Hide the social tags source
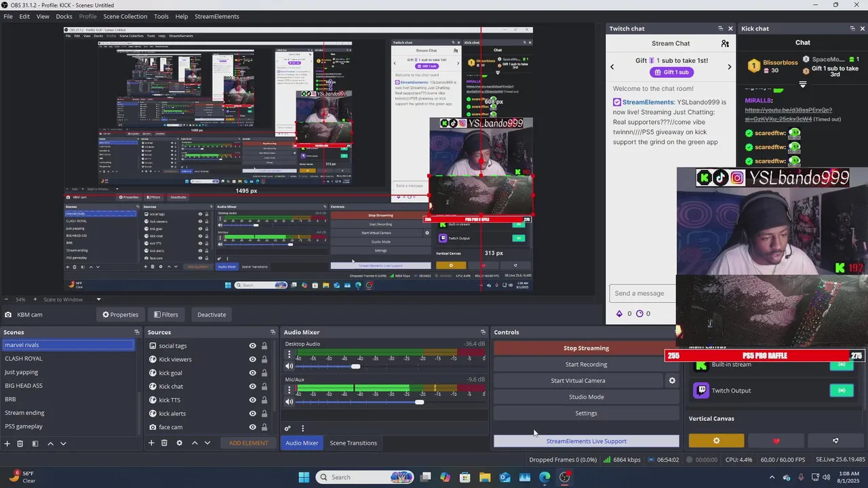 (252, 346)
